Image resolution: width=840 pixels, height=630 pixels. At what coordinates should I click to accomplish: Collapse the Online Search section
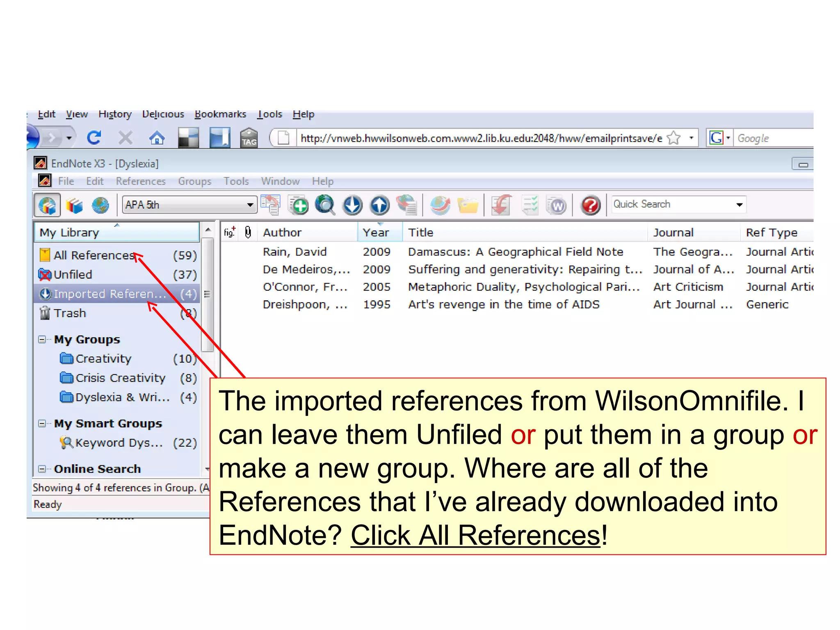coord(42,468)
